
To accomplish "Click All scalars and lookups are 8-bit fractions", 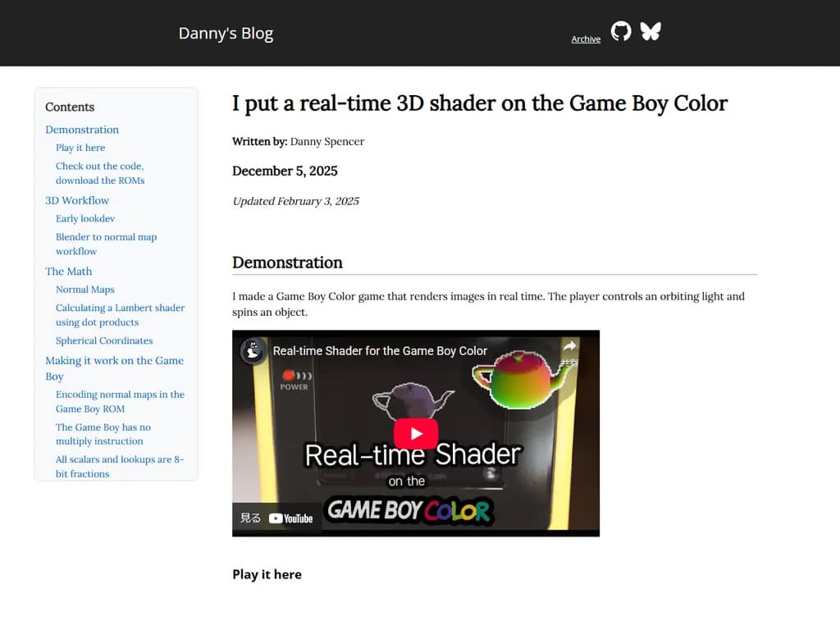I will coord(118,466).
